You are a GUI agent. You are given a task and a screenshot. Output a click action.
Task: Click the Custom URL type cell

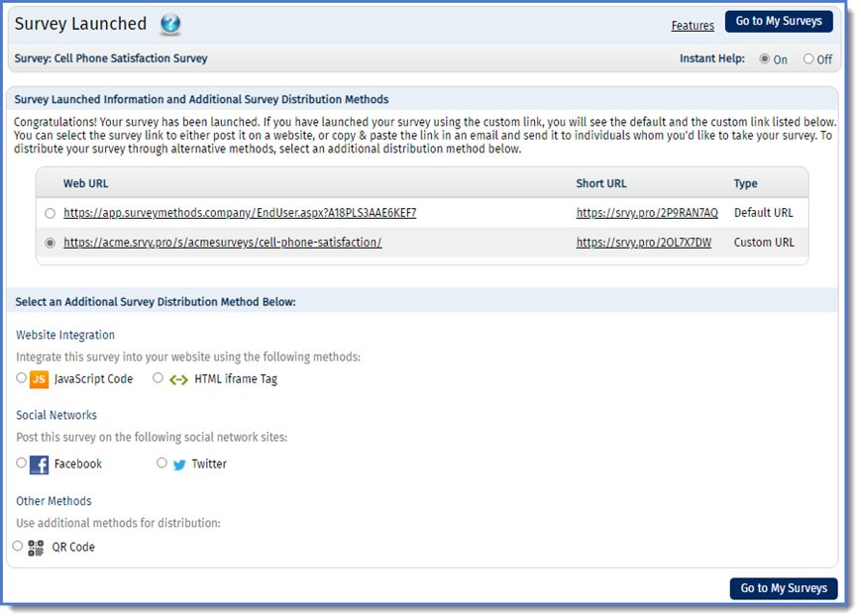tap(764, 243)
